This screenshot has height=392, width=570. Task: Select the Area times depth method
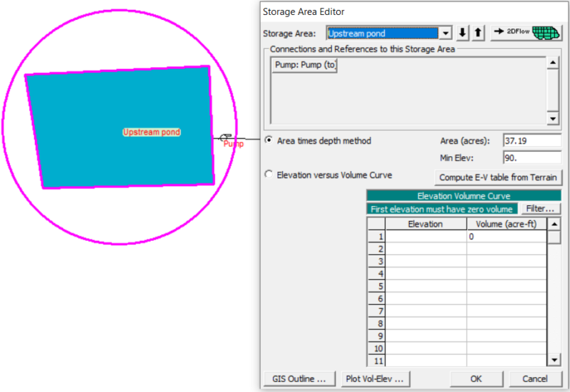269,141
